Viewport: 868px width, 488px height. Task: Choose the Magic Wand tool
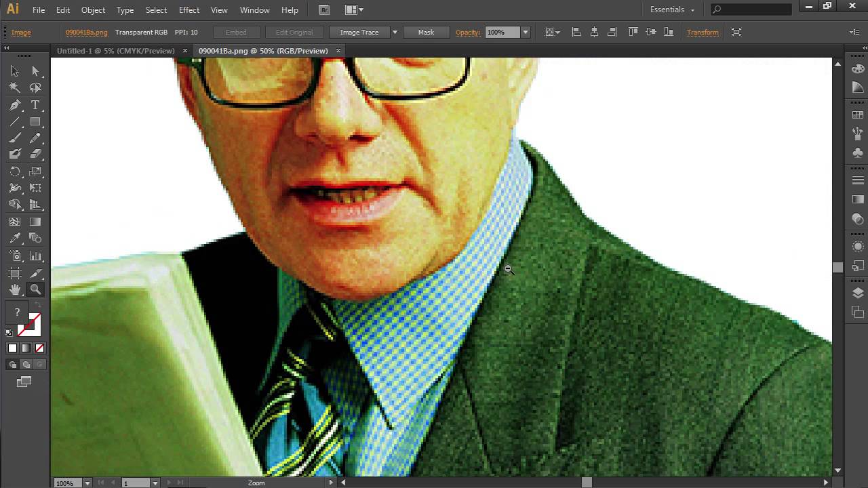point(14,87)
